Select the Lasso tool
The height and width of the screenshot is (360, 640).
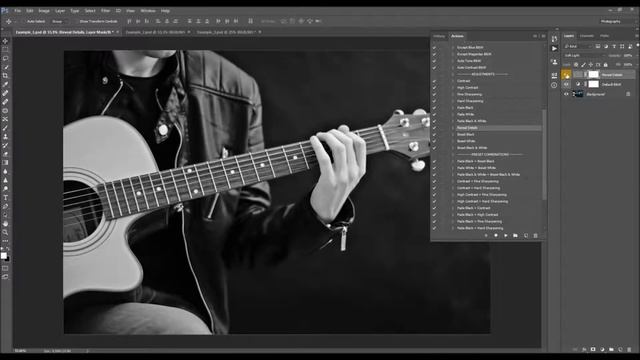pos(5,58)
